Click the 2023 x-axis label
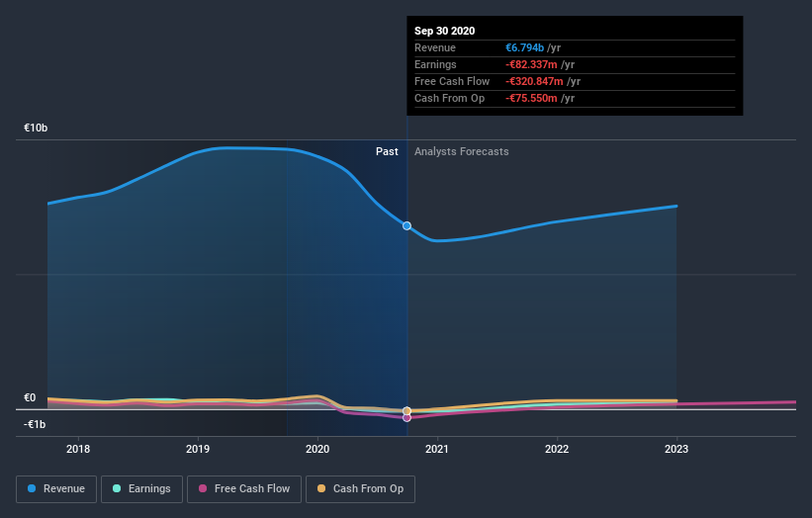This screenshot has height=518, width=812. (x=677, y=449)
